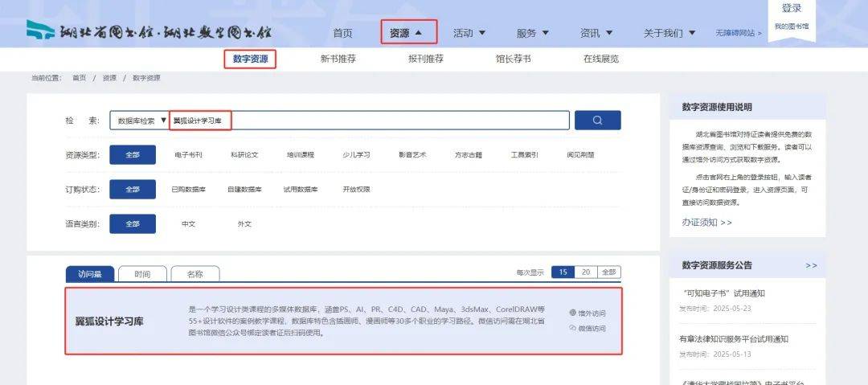868x385 pixels.
Task: Expand the 关于我们 navigation menu
Action: click(669, 33)
